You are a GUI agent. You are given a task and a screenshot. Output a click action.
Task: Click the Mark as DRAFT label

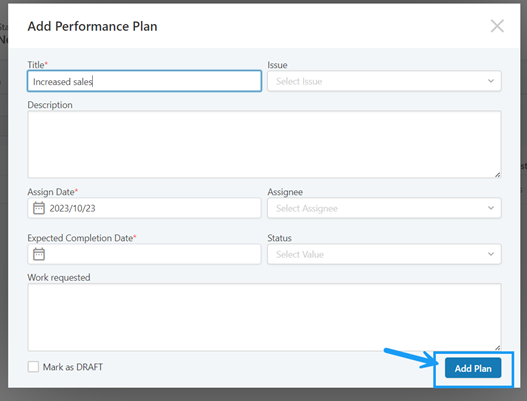point(73,367)
